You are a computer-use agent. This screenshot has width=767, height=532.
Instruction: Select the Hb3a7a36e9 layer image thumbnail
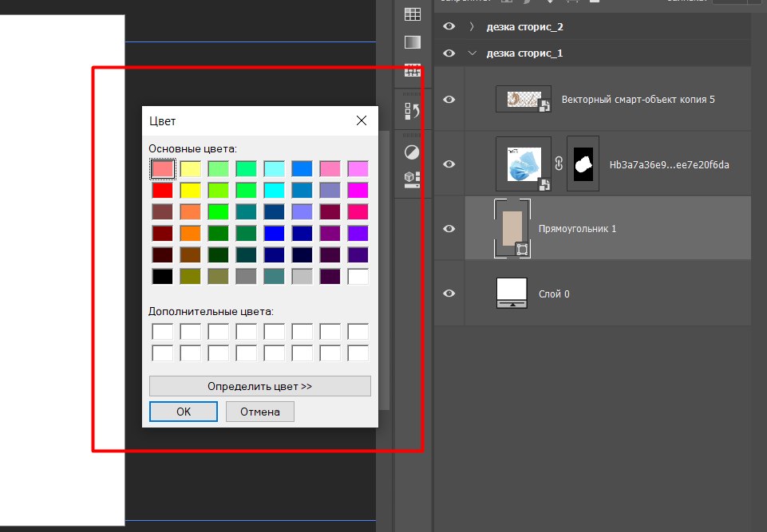coord(524,164)
